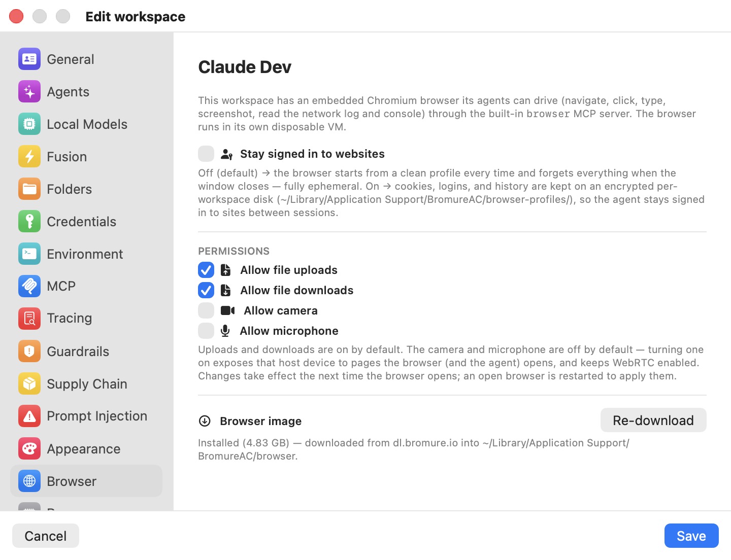Uncheck Allow file downloads

click(x=206, y=290)
